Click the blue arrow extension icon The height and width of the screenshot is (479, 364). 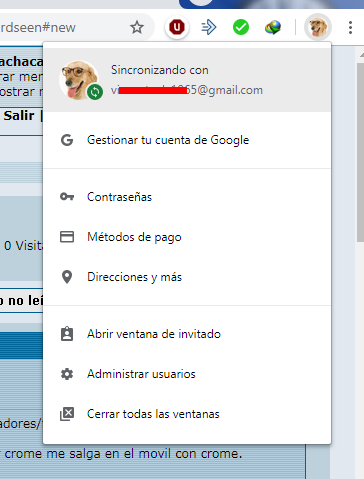(x=209, y=27)
